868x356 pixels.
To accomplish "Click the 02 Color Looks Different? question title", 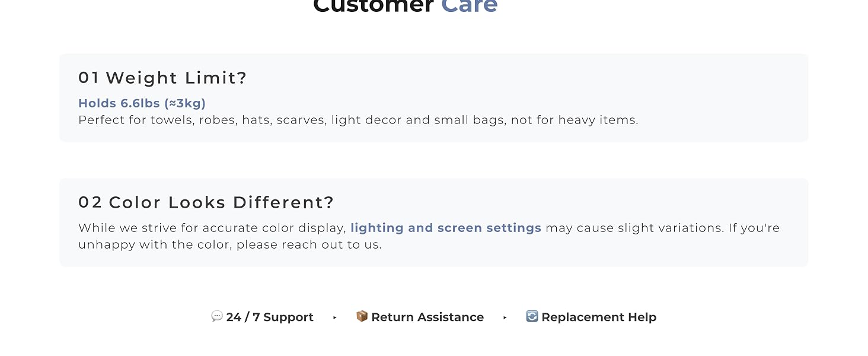I will (x=206, y=202).
